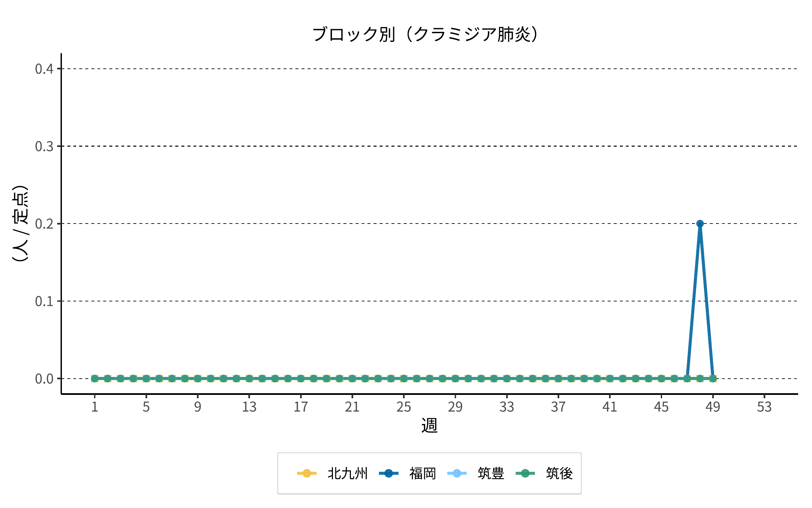Click the light blue 筑豊 legend marker
Image resolution: width=812 pixels, height=508 pixels.
click(457, 473)
